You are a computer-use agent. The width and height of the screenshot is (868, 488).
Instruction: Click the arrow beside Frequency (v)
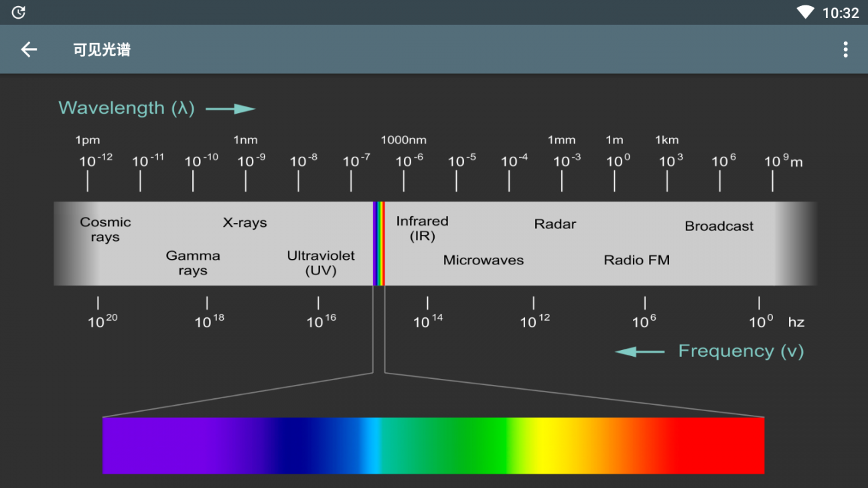coord(640,351)
